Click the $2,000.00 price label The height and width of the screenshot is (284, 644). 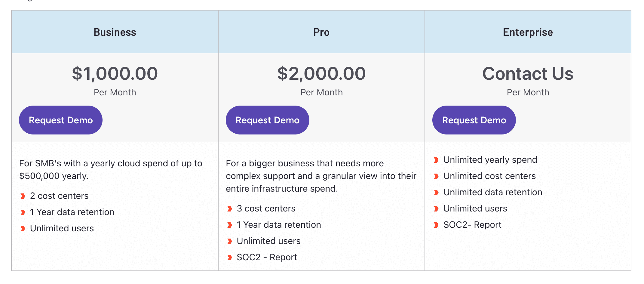pyautogui.click(x=321, y=73)
